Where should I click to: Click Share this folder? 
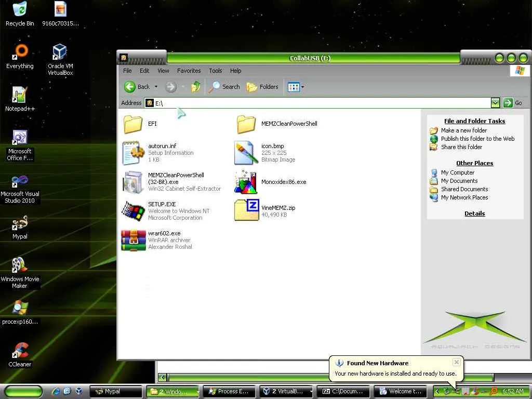[461, 147]
